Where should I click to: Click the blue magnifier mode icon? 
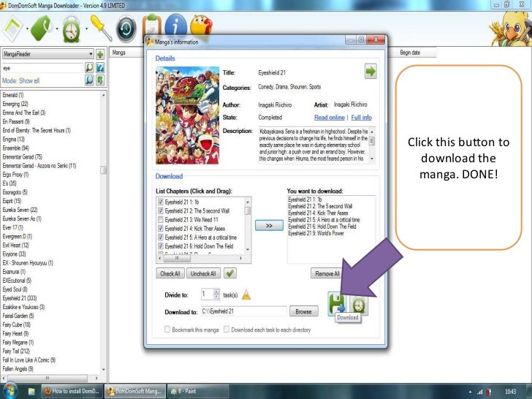89,80
